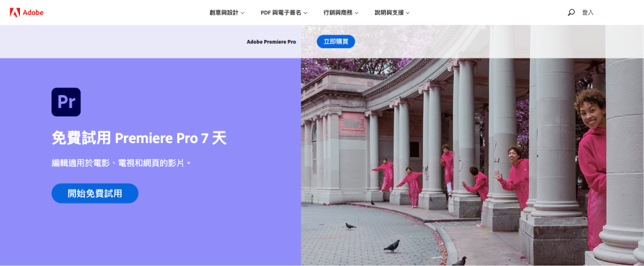Expand the chevron beside 說明與支援
Viewport: 644px width, 266px height.
click(408, 13)
